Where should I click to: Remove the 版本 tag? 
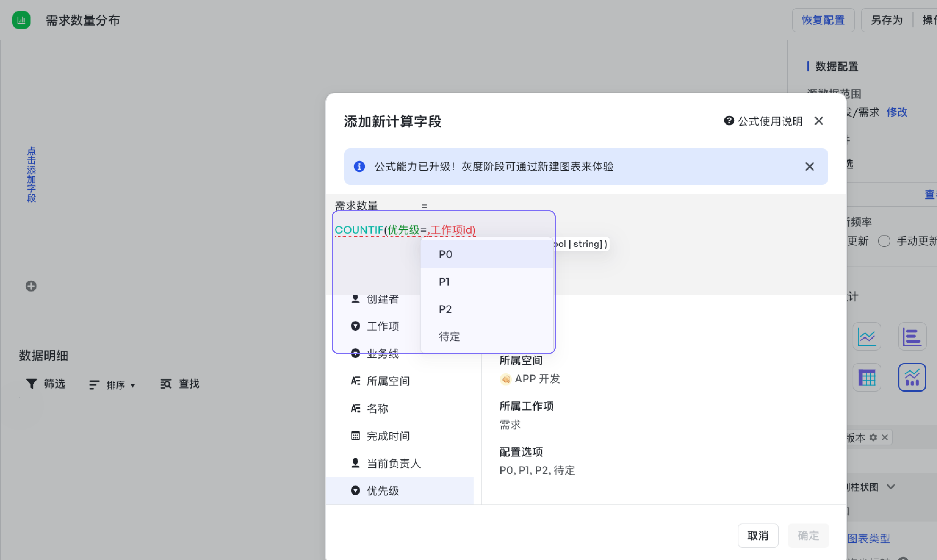click(x=885, y=437)
